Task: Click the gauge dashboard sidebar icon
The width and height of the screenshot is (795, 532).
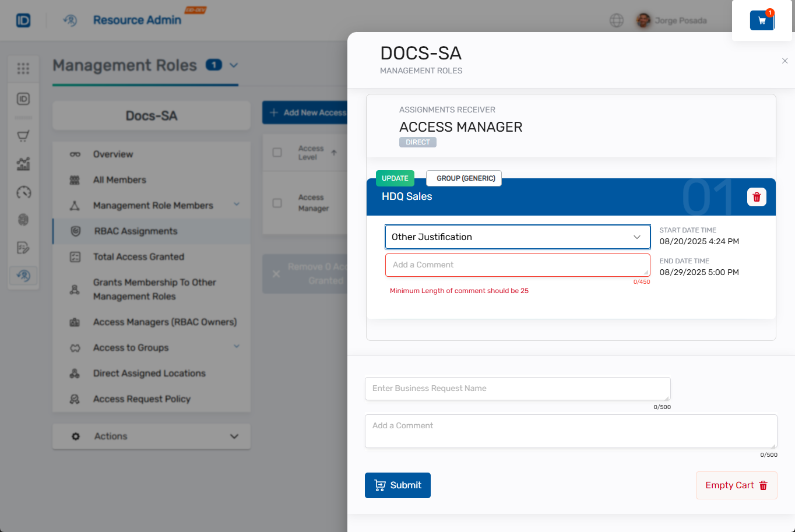Action: pyautogui.click(x=23, y=192)
